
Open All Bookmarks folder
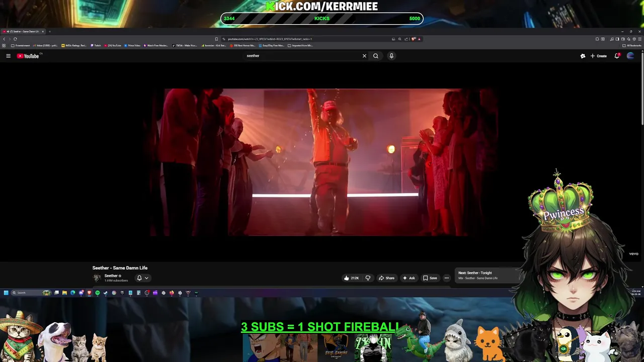[x=632, y=45]
